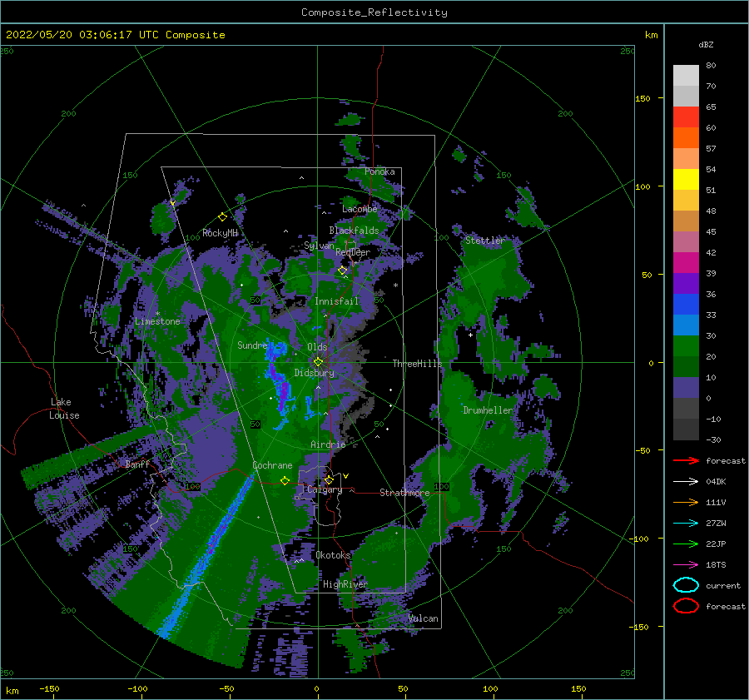Screen dimensions: 749x700
Task: Click the 'Lacombe' city label
Action: click(360, 209)
